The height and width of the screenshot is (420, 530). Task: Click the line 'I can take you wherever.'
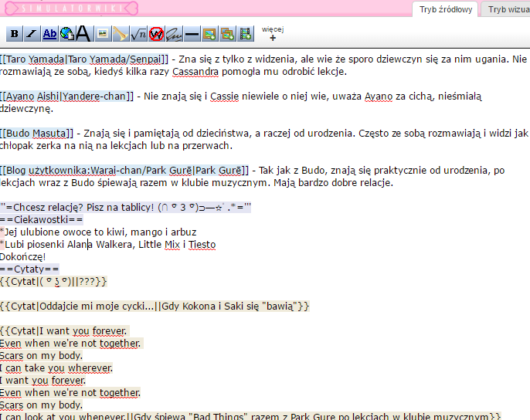pos(56,368)
